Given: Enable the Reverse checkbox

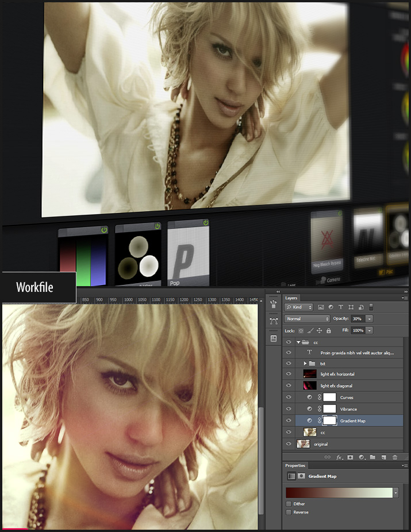Looking at the screenshot, I should (x=289, y=512).
